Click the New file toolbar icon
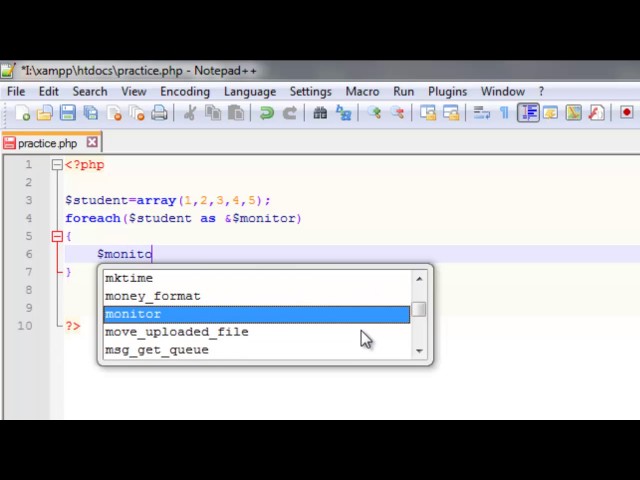640x480 pixels. tap(22, 113)
